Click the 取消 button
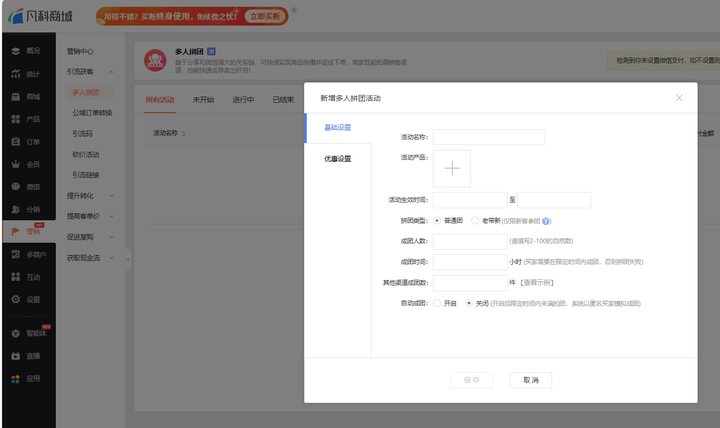 (530, 380)
